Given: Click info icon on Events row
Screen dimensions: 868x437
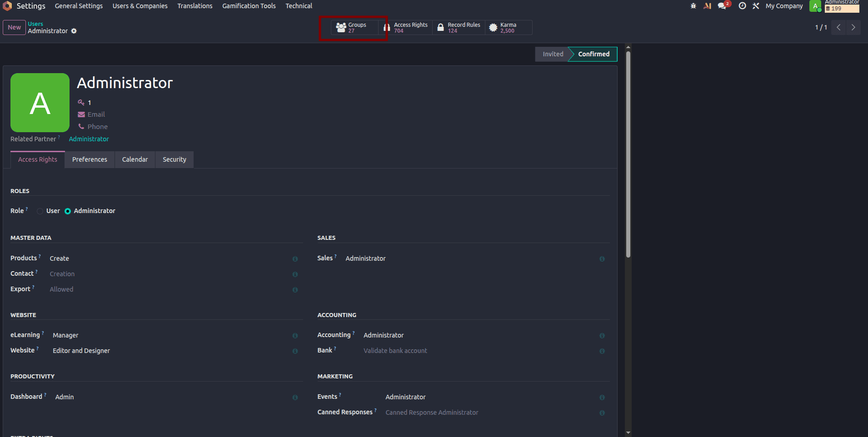Looking at the screenshot, I should (x=602, y=397).
